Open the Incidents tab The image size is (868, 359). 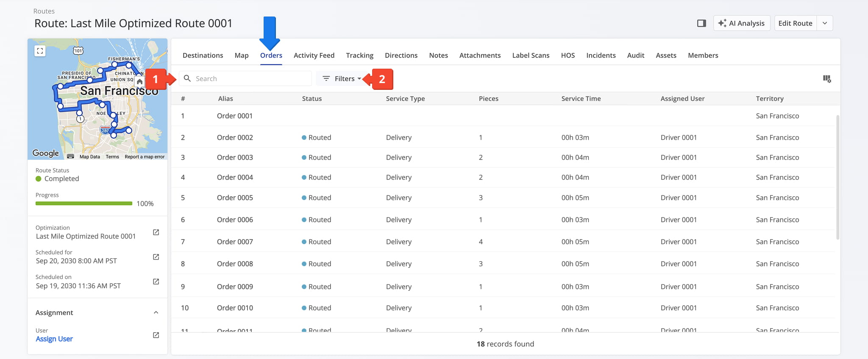tap(601, 55)
